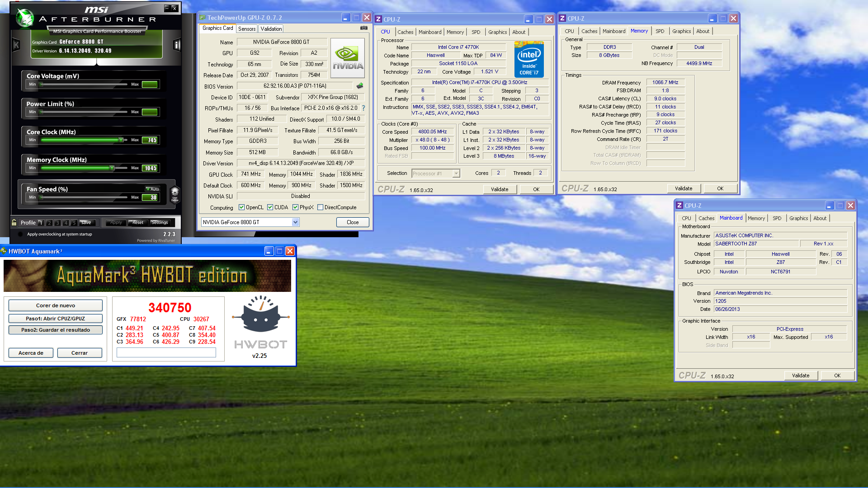Open the GPU selection dropdown in GPU-Z
This screenshot has height=488, width=868.
click(295, 222)
